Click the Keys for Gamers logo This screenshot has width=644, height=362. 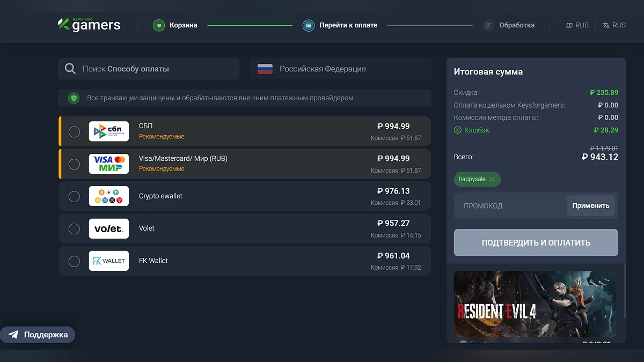coord(89,25)
